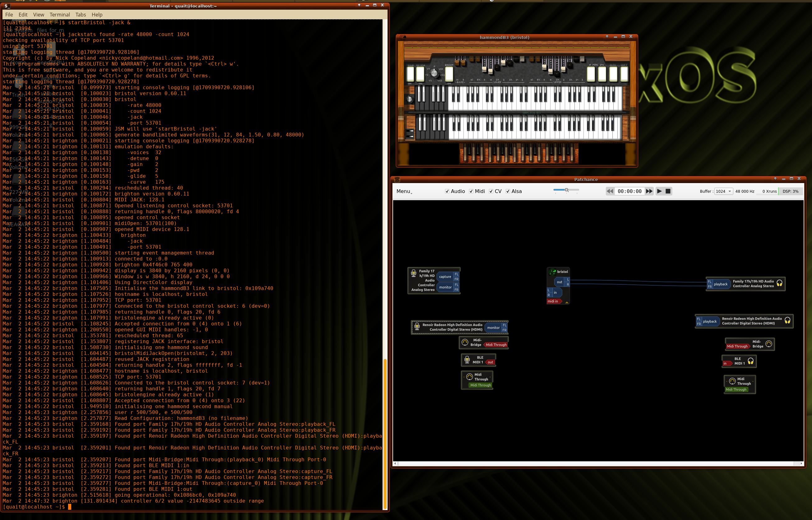This screenshot has height=520, width=812.
Task: Click the bristol client green icon
Action: point(552,271)
